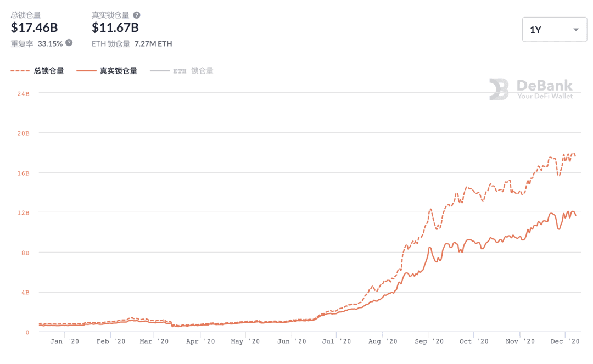This screenshot has width=593, height=364.
Task: Click the 7.27M ETH locked amount
Action: click(x=153, y=44)
